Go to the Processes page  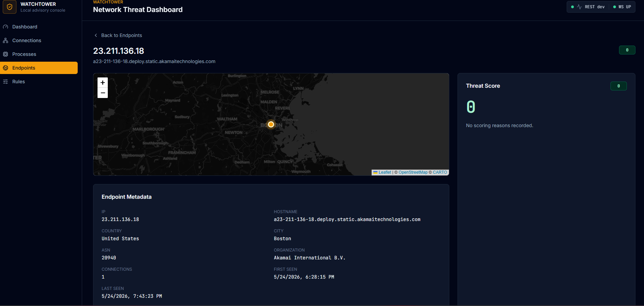click(39, 54)
